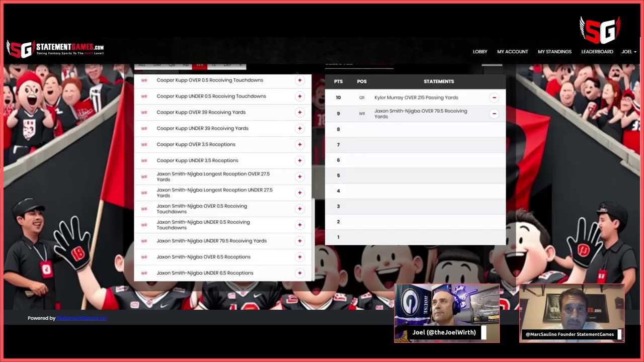Select the empty 5-point slot row
This screenshot has width=644, height=362.
pos(415,176)
